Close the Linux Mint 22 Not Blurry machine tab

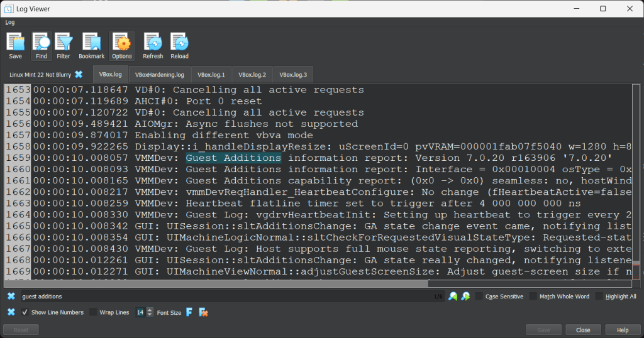point(79,74)
